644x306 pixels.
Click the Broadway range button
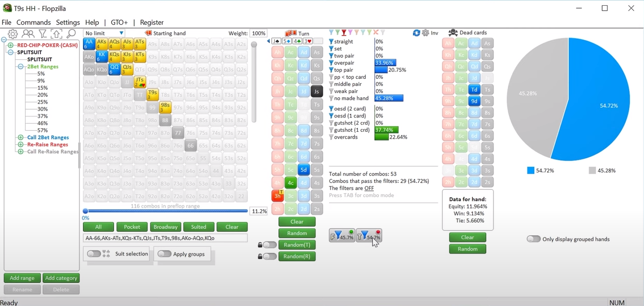(166, 227)
